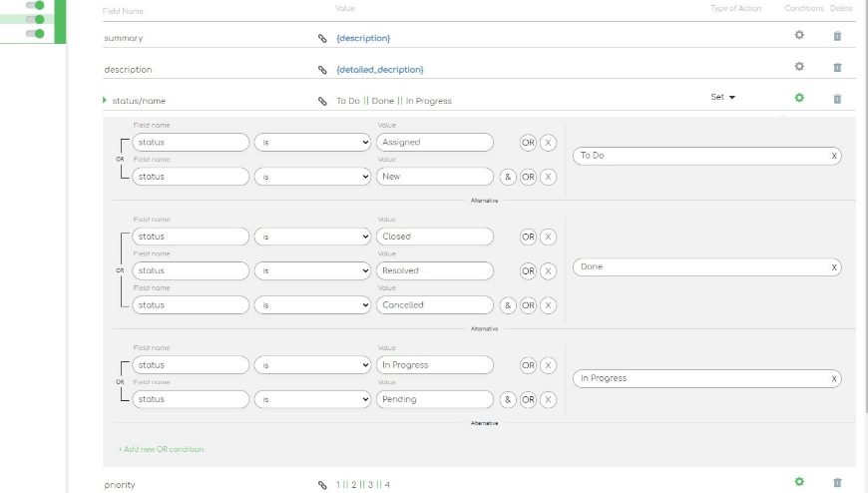
Task: Click the link icon in the summary row
Action: click(322, 38)
